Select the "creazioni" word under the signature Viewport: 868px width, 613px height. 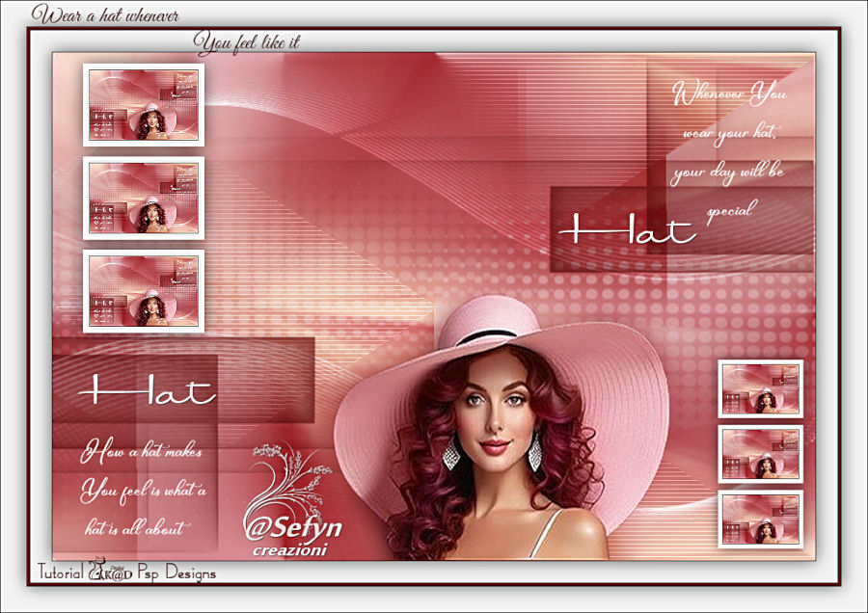pos(290,550)
